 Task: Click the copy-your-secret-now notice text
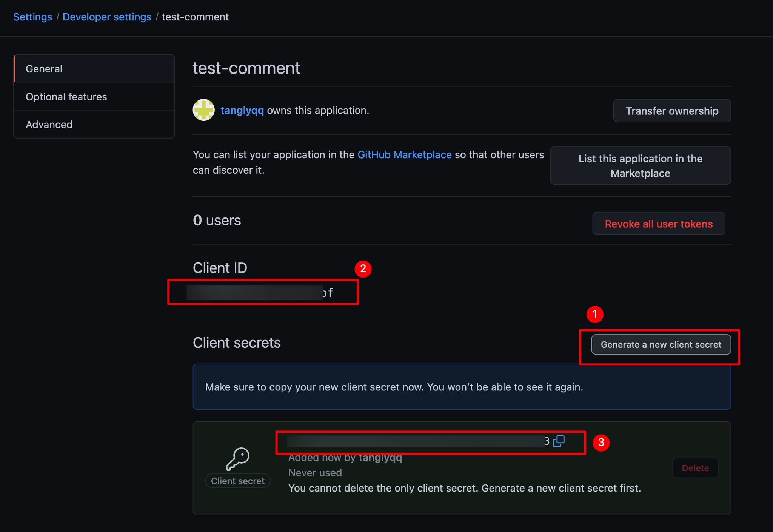point(394,387)
